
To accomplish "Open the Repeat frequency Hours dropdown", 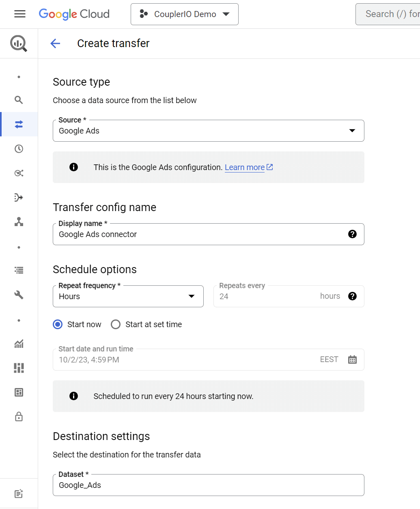I will pos(128,296).
